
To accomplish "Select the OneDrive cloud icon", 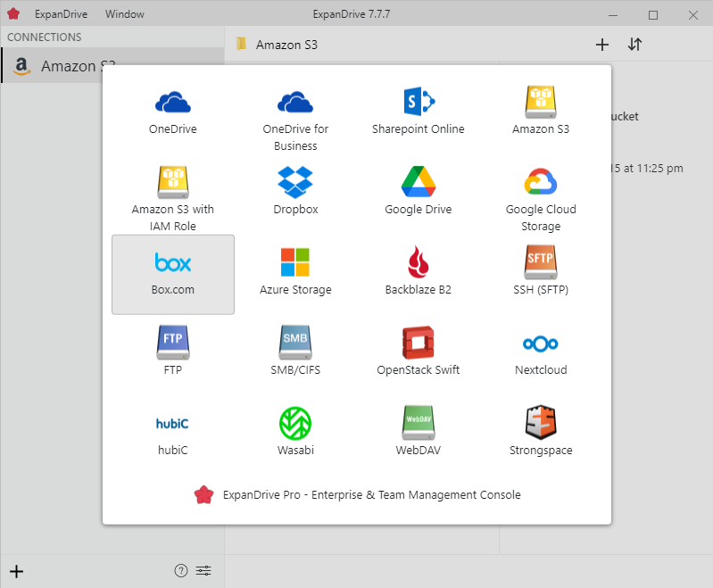I will pos(172,103).
